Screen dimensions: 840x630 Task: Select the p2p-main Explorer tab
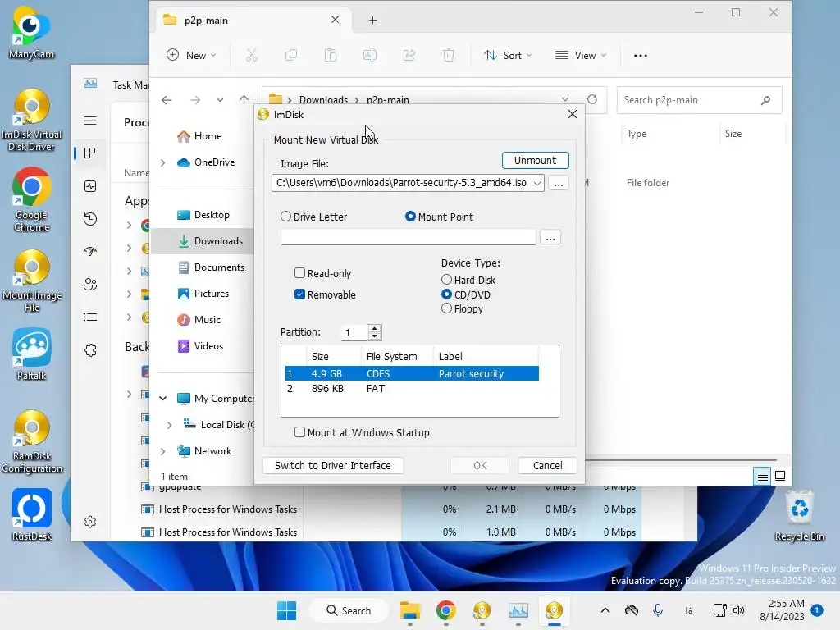click(252, 21)
